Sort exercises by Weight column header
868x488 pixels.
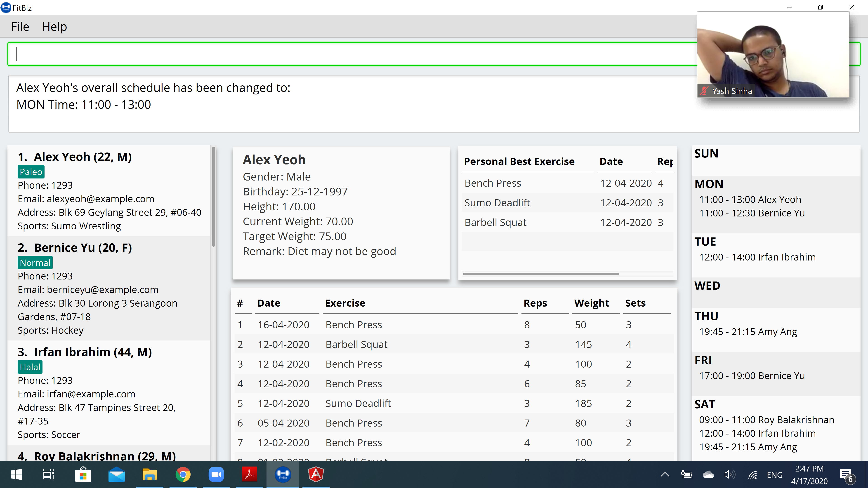pyautogui.click(x=591, y=303)
